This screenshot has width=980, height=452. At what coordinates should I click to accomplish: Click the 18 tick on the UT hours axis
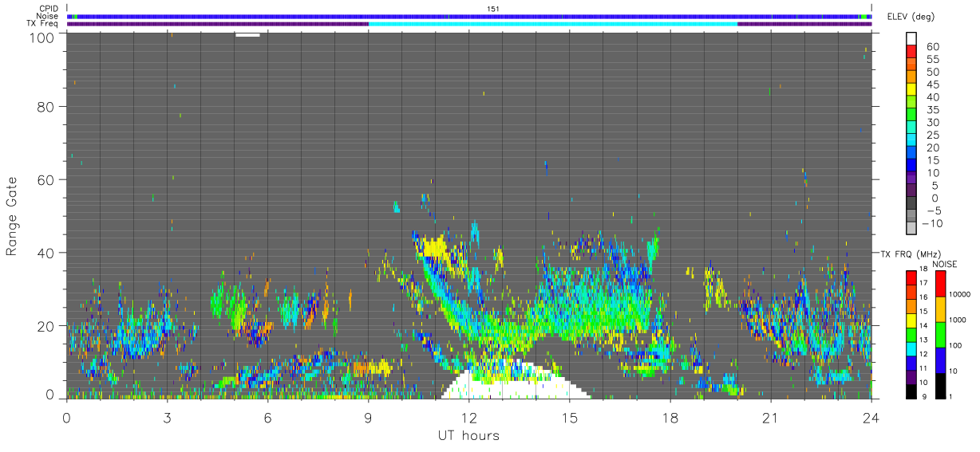point(670,418)
